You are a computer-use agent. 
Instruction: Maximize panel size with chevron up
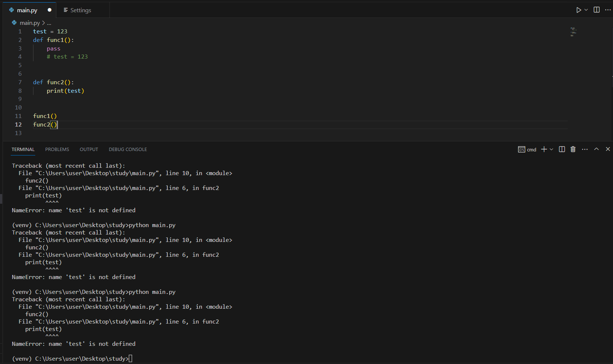pos(597,149)
